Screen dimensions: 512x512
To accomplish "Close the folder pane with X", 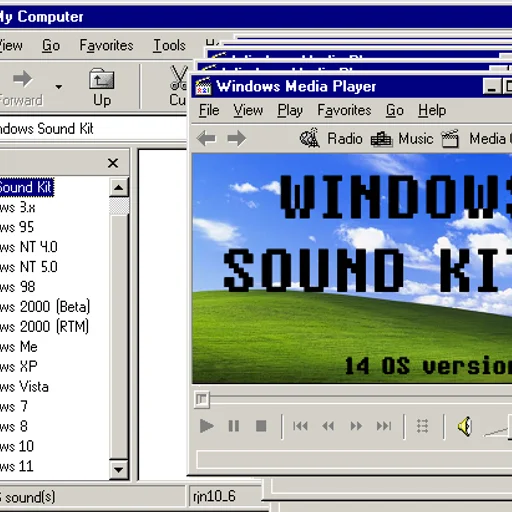I will tap(113, 163).
